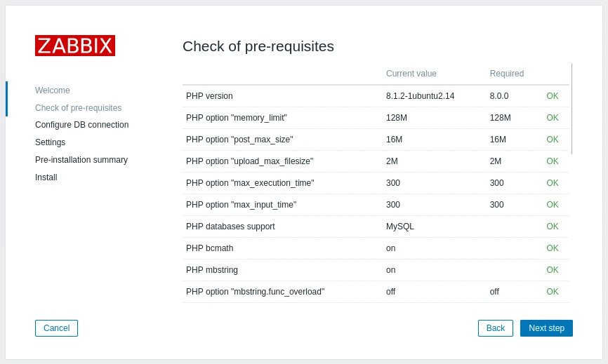The width and height of the screenshot is (608, 364).
Task: Select Check of pre-requisites sidebar step
Action: 79,107
